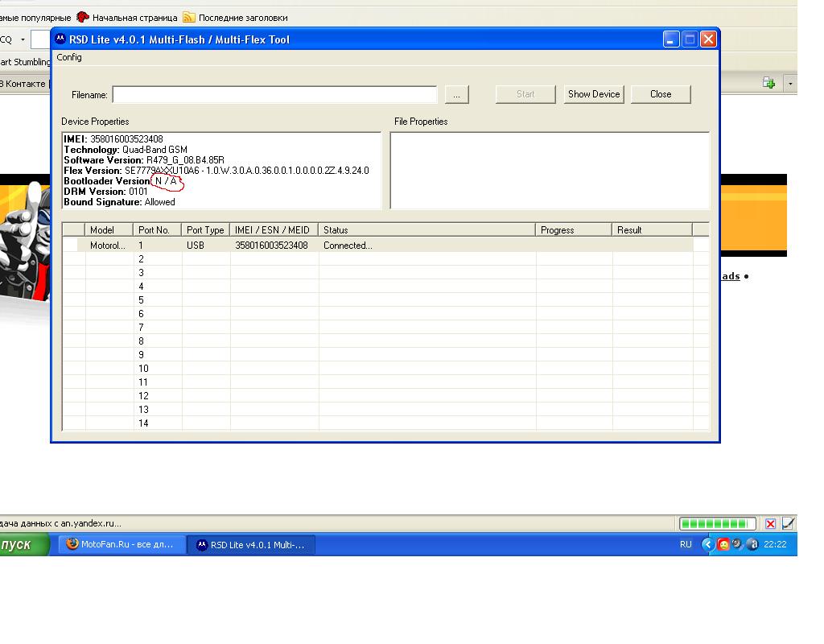This screenshot has width=824, height=644.
Task: Sort by the Port No. column header
Action: tap(157, 229)
